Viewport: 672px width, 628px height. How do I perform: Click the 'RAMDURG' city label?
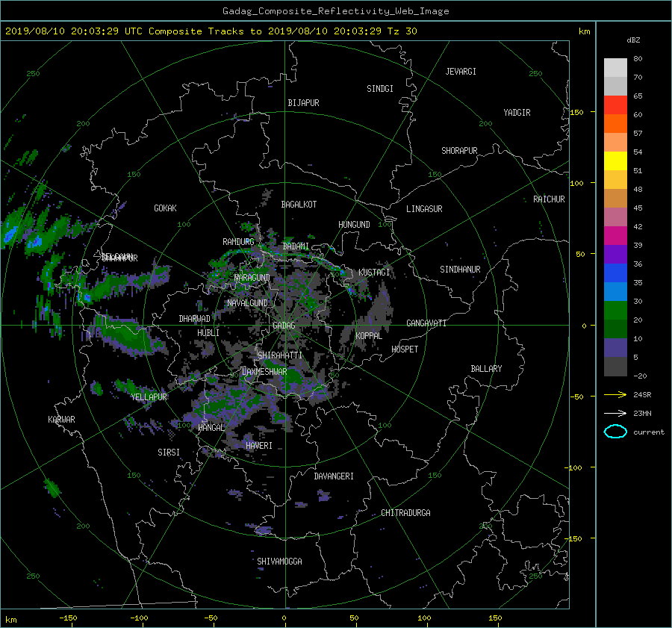click(x=238, y=242)
